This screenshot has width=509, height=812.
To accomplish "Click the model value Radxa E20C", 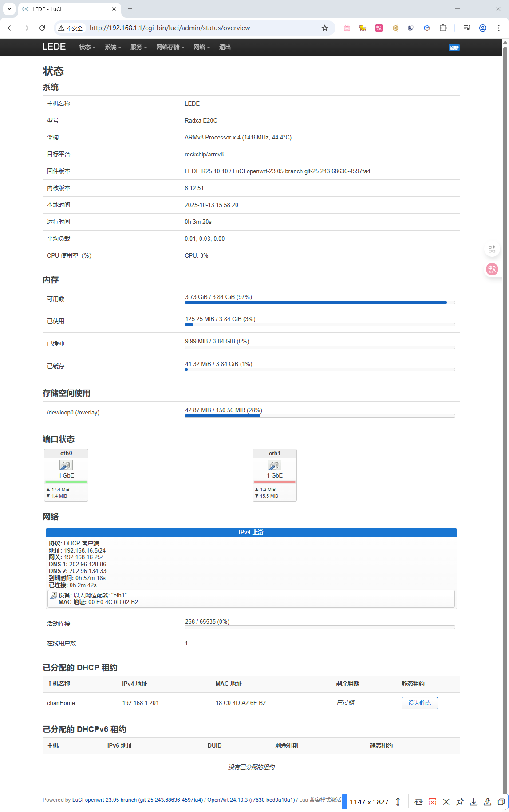I will [201, 120].
